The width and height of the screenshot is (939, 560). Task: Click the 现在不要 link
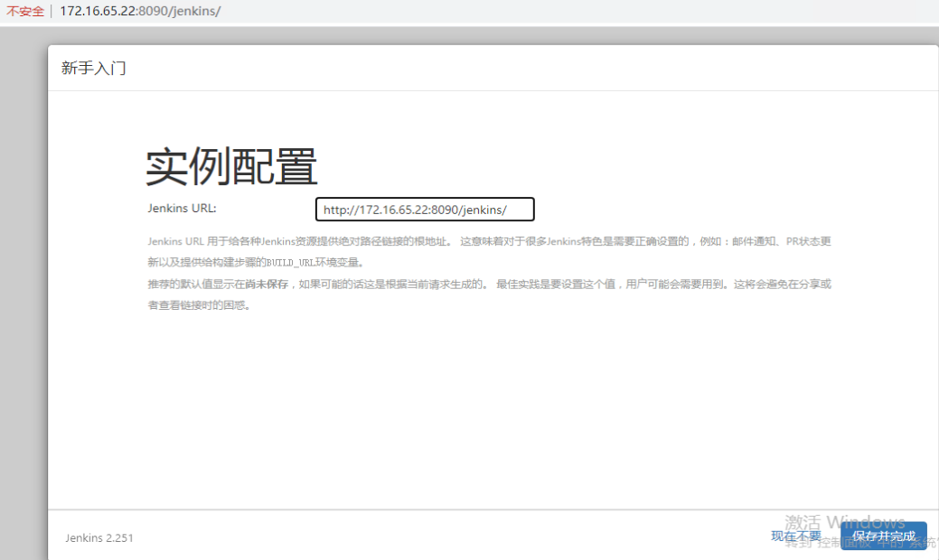click(x=796, y=537)
